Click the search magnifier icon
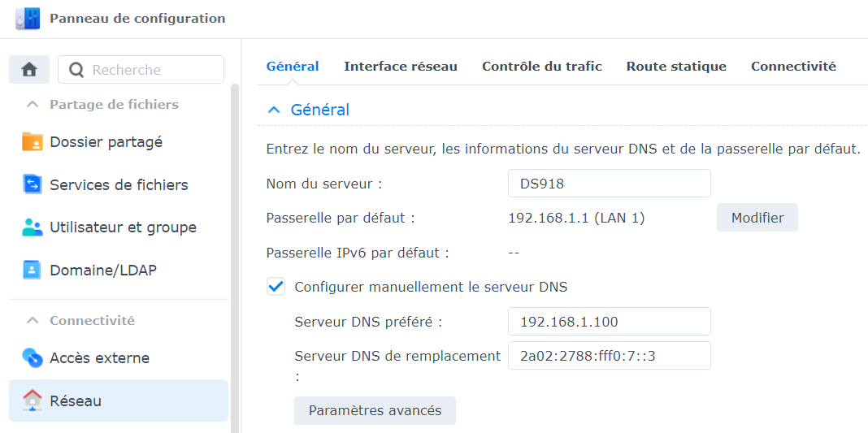This screenshot has height=433, width=868. 76,70
